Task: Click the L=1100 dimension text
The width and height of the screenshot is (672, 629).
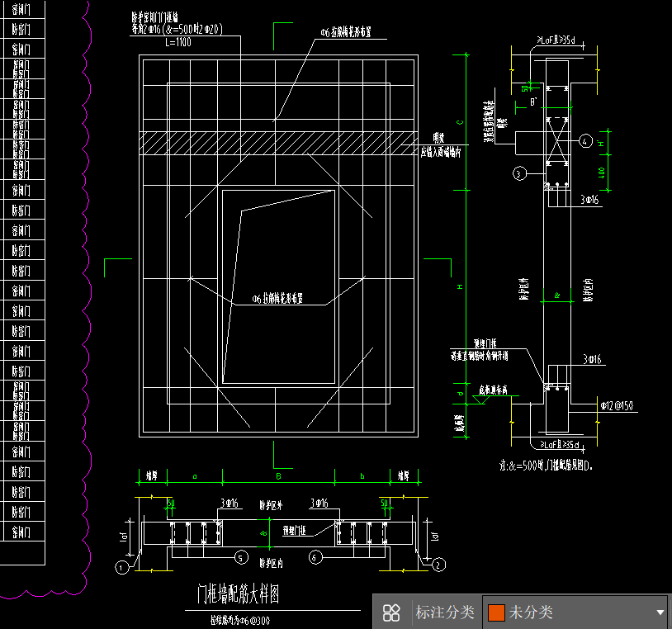Action: pos(177,42)
